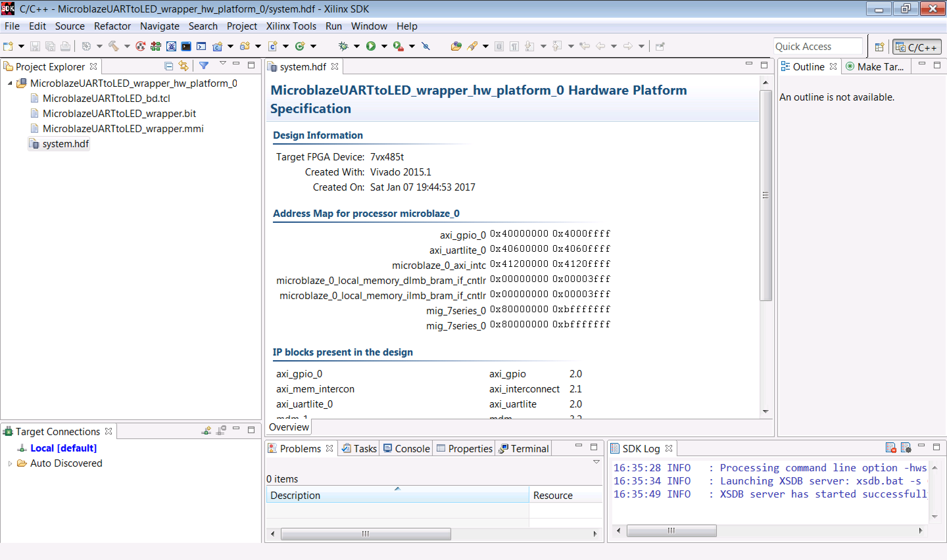Click the New C source file icon

click(x=272, y=46)
